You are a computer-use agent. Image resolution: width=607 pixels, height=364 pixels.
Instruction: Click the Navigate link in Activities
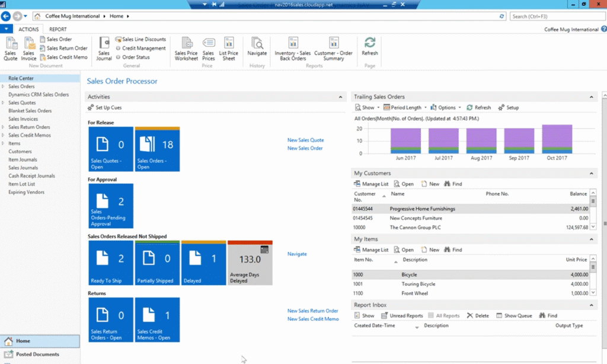[297, 254]
